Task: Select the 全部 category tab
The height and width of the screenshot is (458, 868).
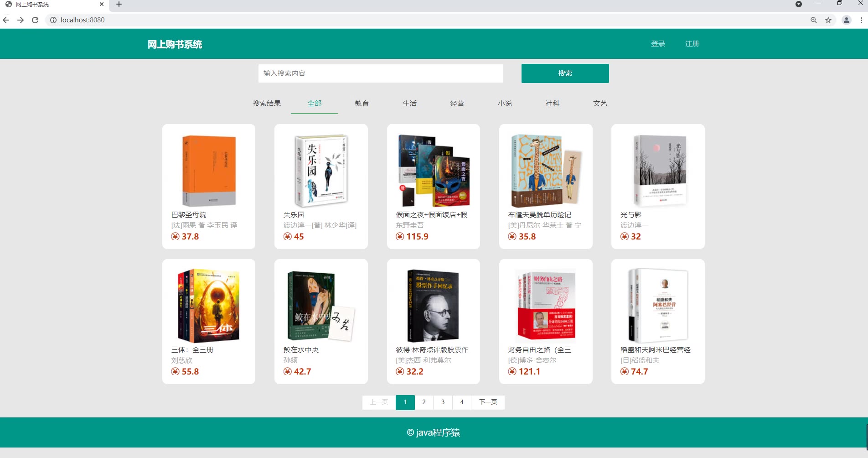Action: click(315, 104)
